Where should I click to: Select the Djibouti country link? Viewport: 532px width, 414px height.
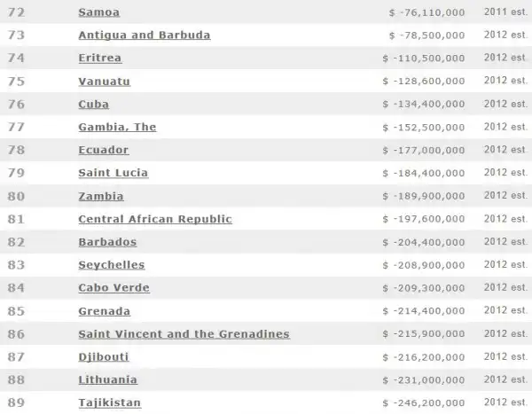pos(104,357)
